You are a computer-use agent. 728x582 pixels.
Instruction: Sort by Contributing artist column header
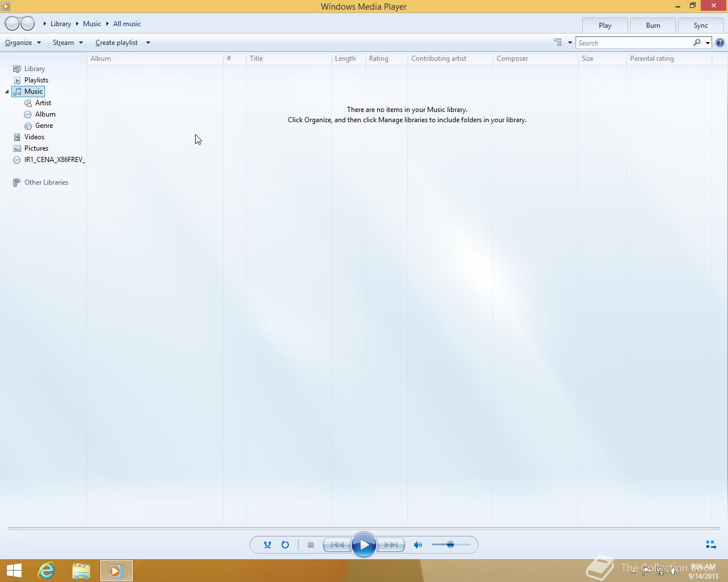point(450,59)
